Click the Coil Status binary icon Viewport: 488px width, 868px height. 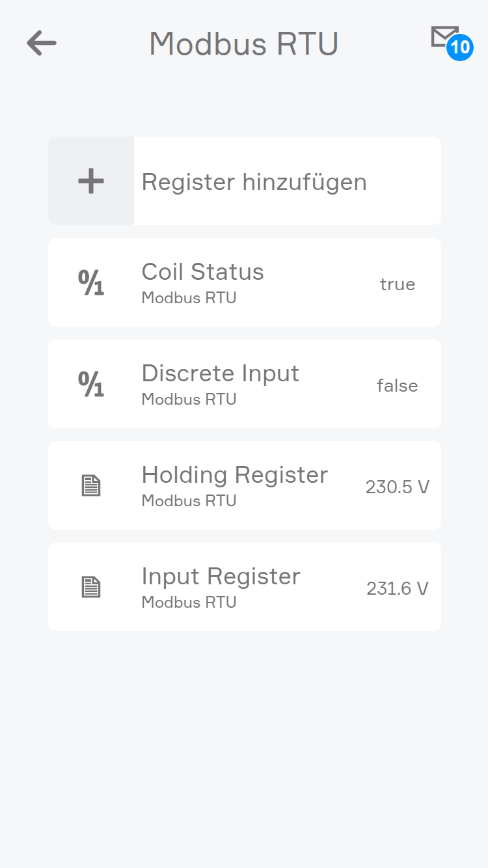(x=91, y=282)
